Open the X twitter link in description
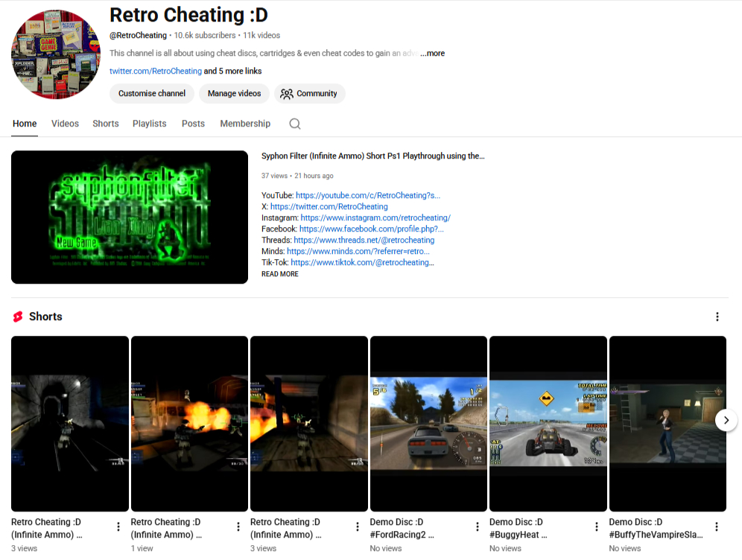Image resolution: width=742 pixels, height=560 pixels. click(x=329, y=206)
